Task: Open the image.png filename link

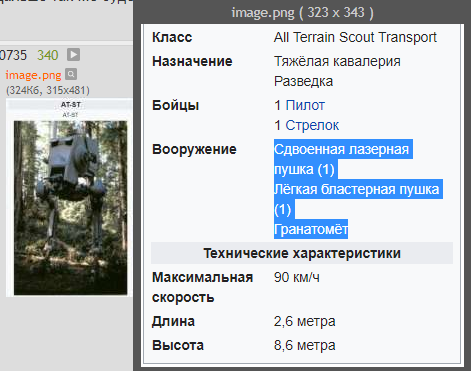Action: click(x=33, y=75)
